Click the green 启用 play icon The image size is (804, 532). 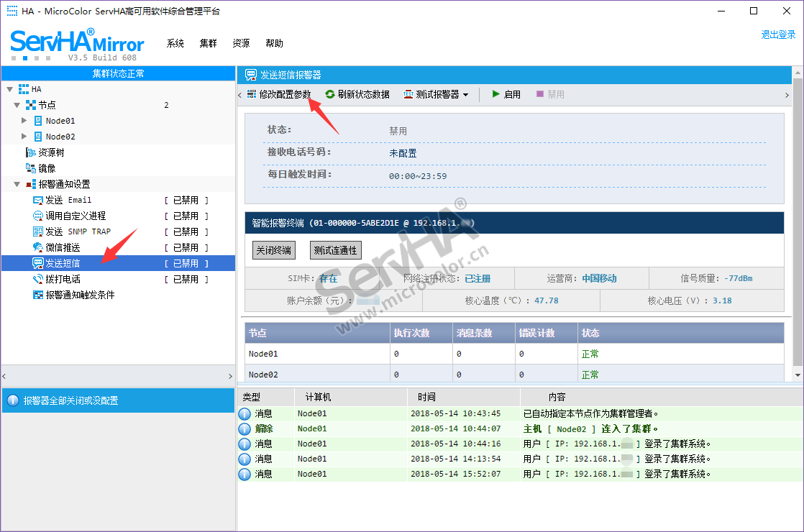[x=495, y=94]
